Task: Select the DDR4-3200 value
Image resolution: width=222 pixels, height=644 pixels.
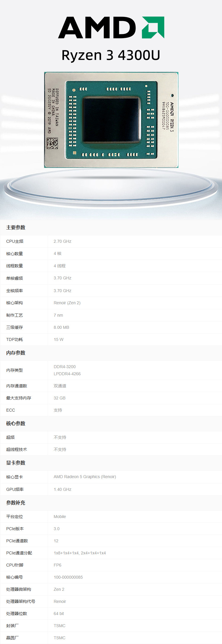Action: (65, 367)
